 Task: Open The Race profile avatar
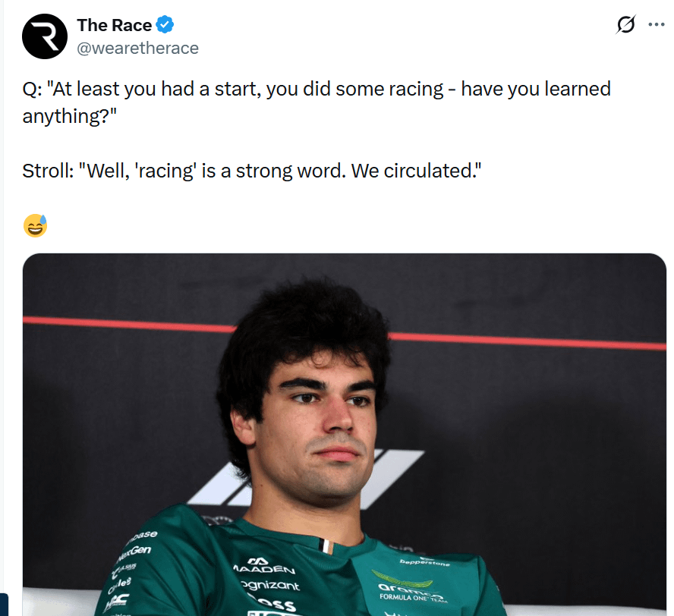pyautogui.click(x=45, y=36)
